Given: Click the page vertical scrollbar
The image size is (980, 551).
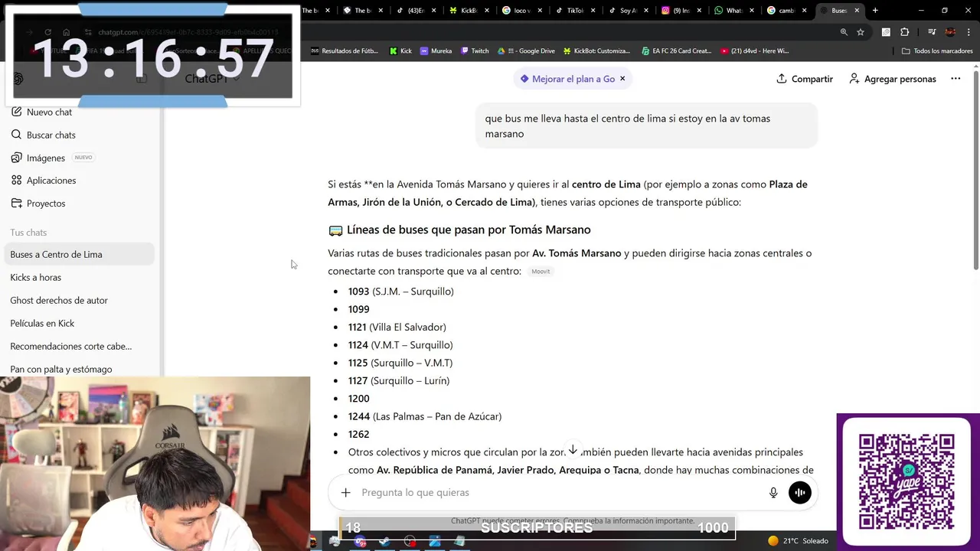Looking at the screenshot, I should (x=975, y=168).
